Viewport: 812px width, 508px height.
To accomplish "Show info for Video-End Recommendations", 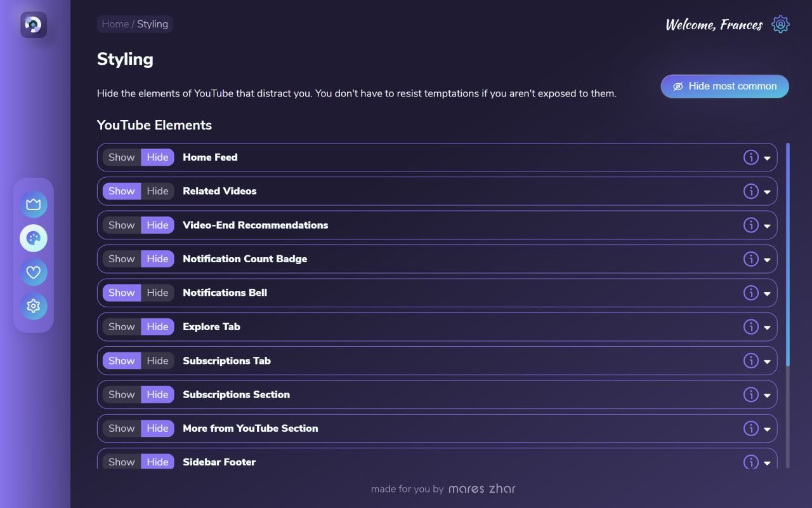I will (x=751, y=225).
